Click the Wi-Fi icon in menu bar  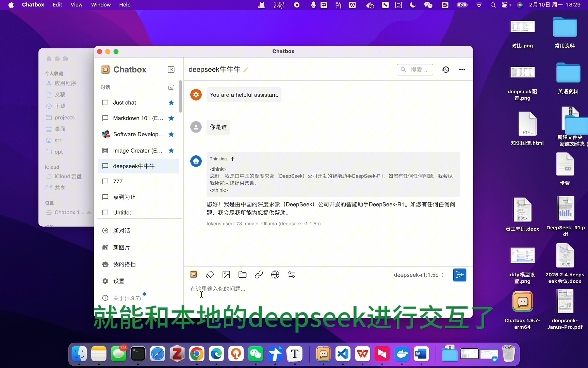coord(479,5)
